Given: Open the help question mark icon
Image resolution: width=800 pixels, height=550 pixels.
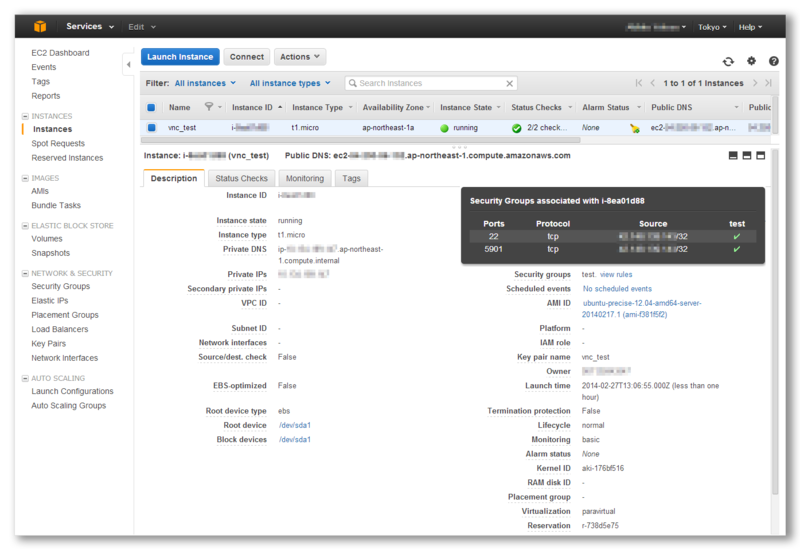Looking at the screenshot, I should point(773,61).
